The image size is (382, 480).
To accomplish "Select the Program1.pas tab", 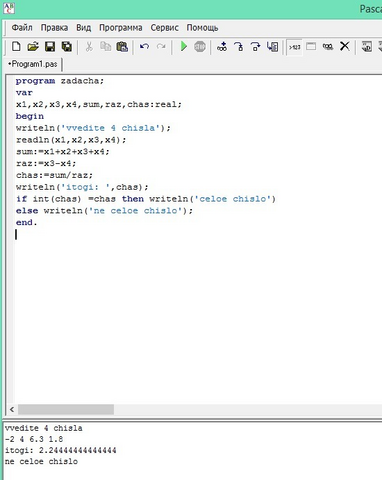I will [33, 64].
